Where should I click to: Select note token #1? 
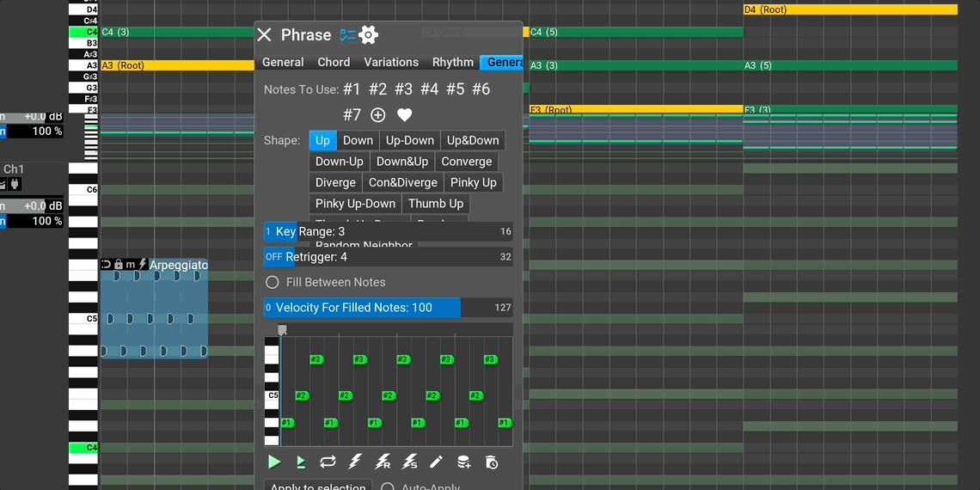(352, 89)
